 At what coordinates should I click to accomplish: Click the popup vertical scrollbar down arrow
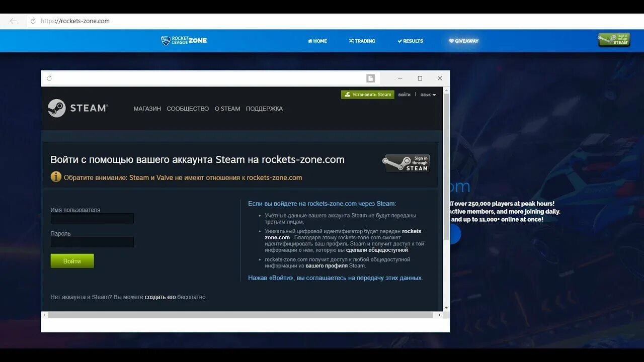click(446, 308)
